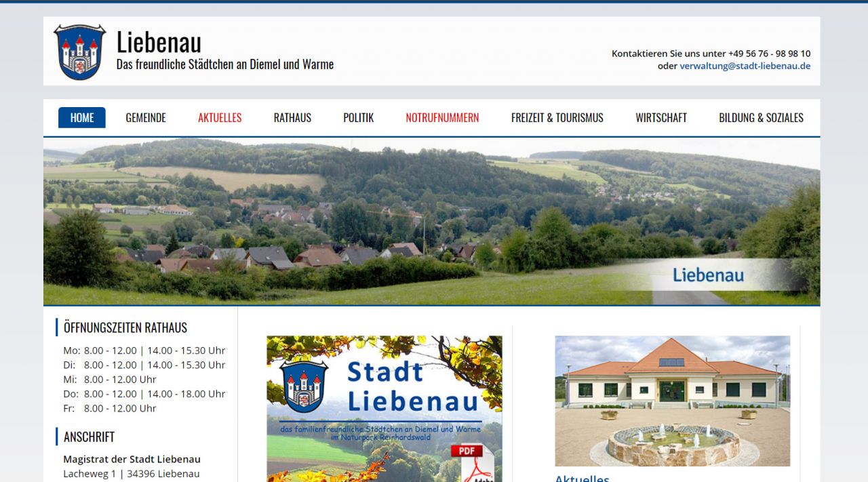Viewport: 868px width, 482px height.
Task: Select AKTUELLES in the navigation bar
Action: point(220,117)
